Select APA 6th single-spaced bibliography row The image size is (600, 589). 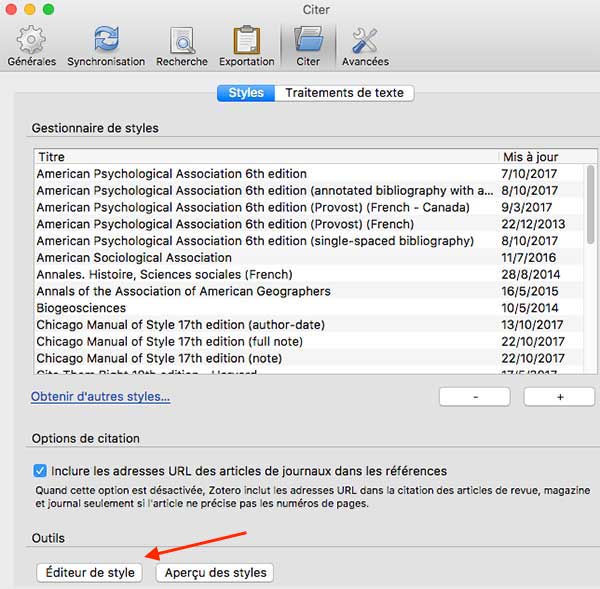click(308, 241)
